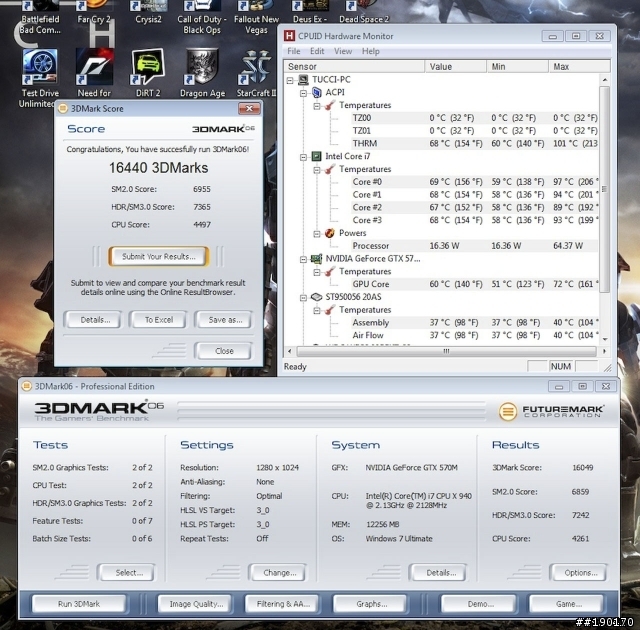Collapse the ACPI node
640x630 pixels.
(x=303, y=93)
